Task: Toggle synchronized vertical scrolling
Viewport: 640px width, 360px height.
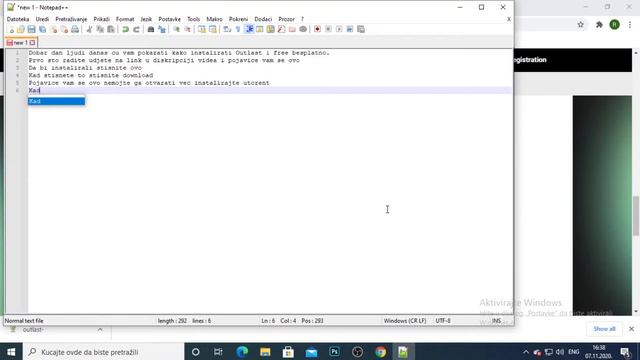Action: coord(202,29)
